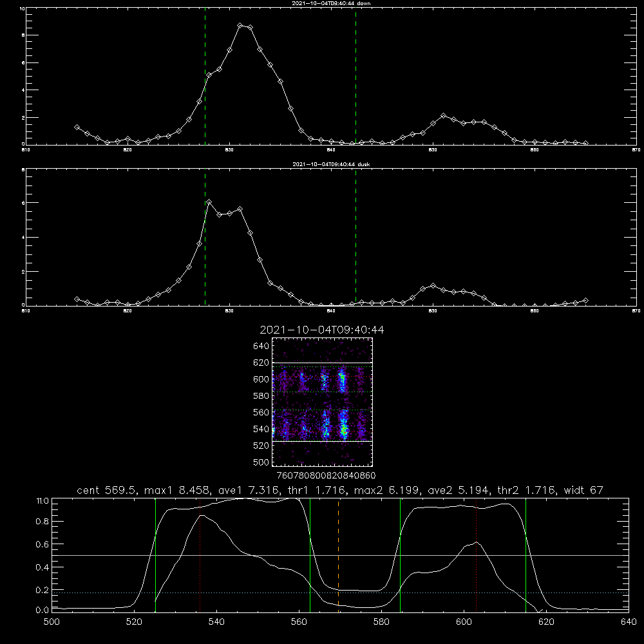The image size is (644, 644).
Task: Click y-axis label '580' beside the spectral image
Action: point(261,395)
